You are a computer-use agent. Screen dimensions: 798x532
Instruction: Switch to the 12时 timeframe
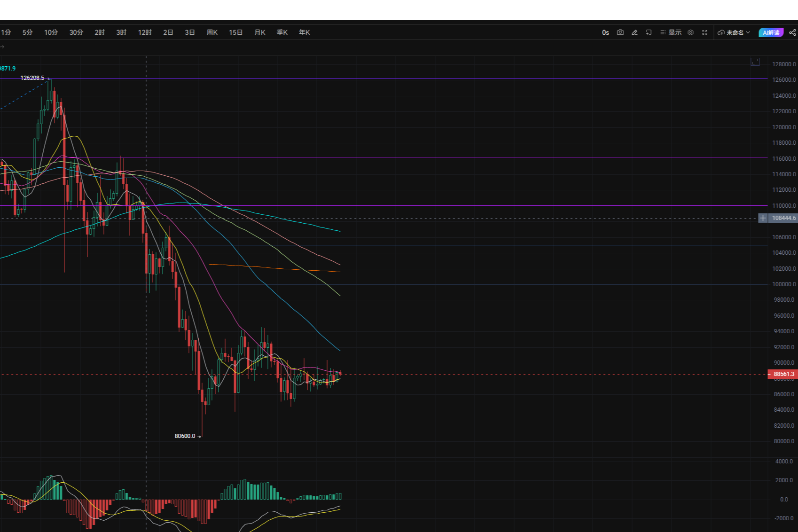point(145,32)
